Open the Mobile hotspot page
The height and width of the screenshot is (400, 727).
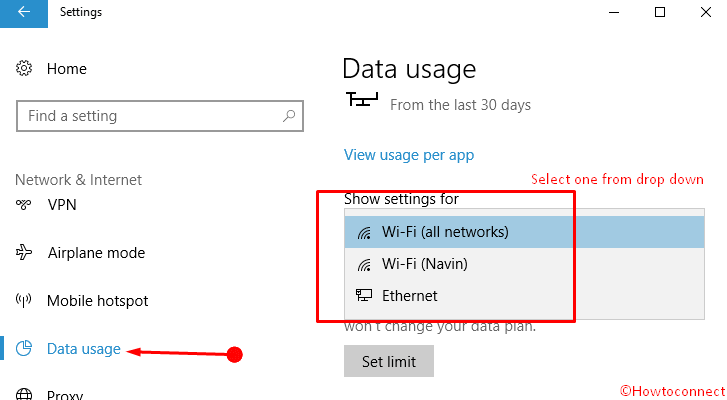click(x=98, y=301)
